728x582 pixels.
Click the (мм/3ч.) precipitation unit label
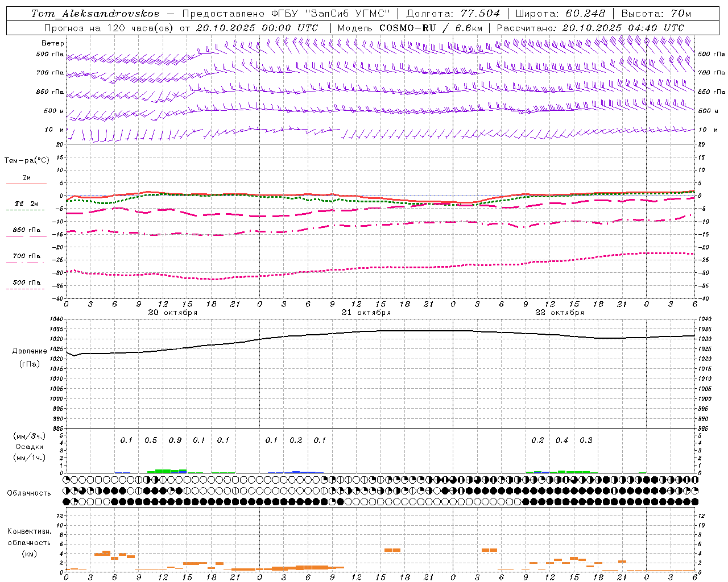[x=30, y=436]
